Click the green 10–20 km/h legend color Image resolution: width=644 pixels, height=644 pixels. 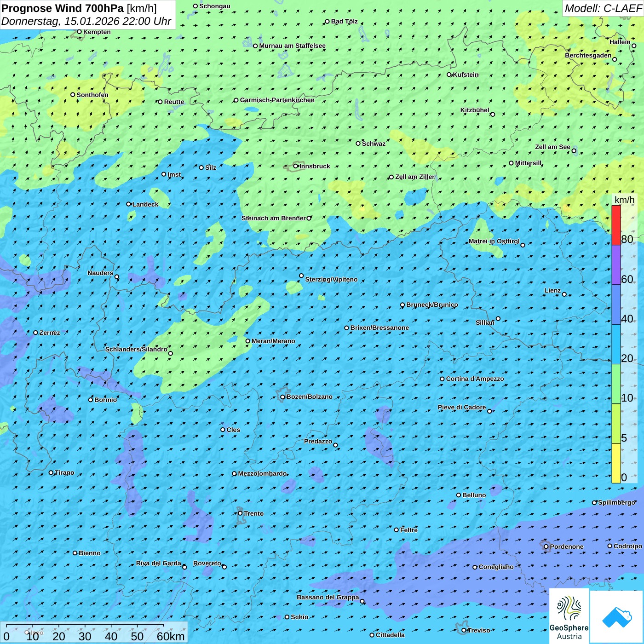pyautogui.click(x=616, y=384)
